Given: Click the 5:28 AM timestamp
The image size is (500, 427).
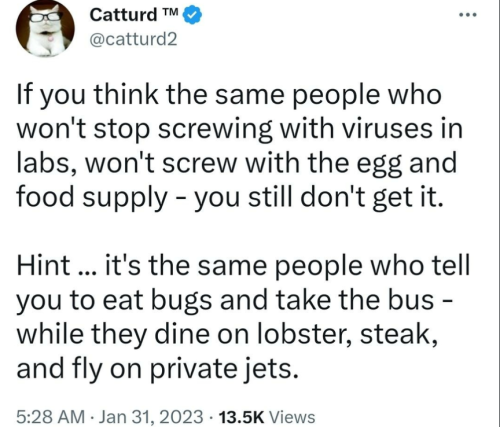Looking at the screenshot, I should tap(50, 417).
